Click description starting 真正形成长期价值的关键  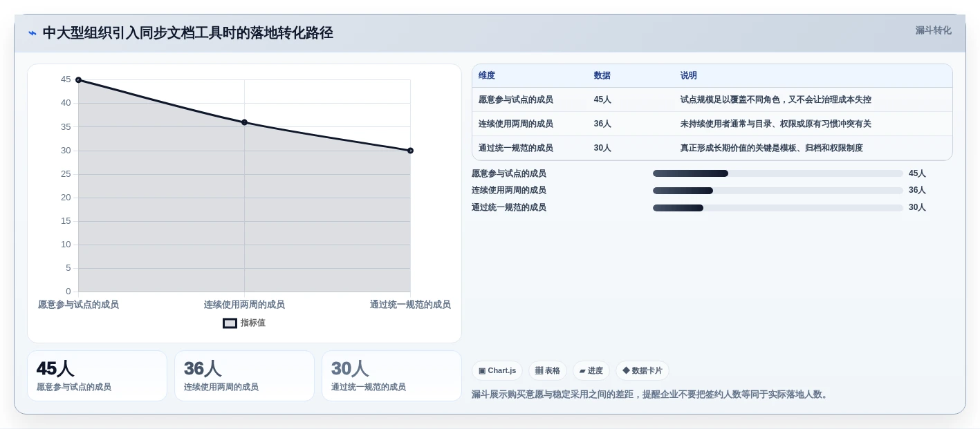pyautogui.click(x=772, y=149)
